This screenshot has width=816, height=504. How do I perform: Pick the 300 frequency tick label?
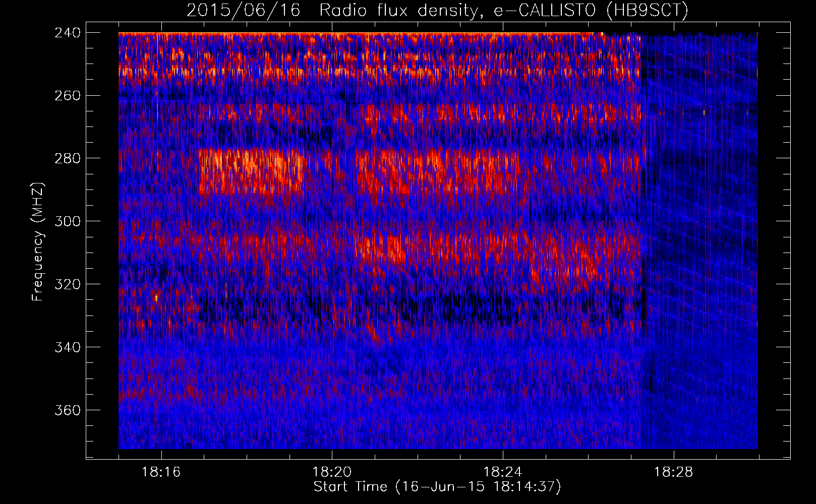[x=68, y=221]
